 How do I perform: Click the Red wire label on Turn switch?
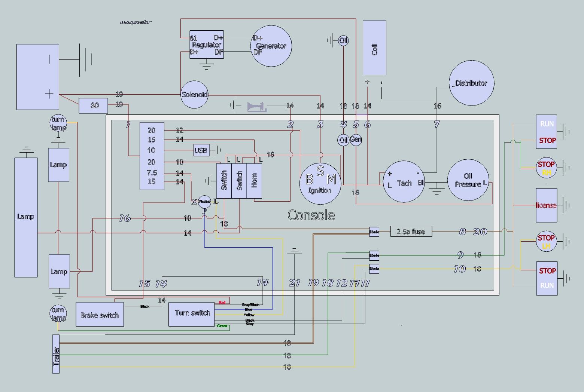pyautogui.click(x=222, y=302)
